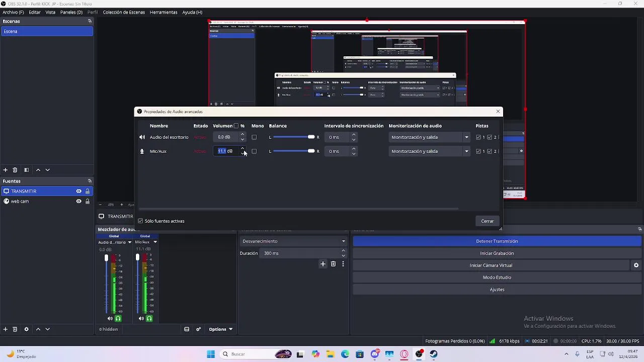Viewport: 644px width, 362px height.
Task: Toggle lock on the web cam source
Action: (88, 201)
